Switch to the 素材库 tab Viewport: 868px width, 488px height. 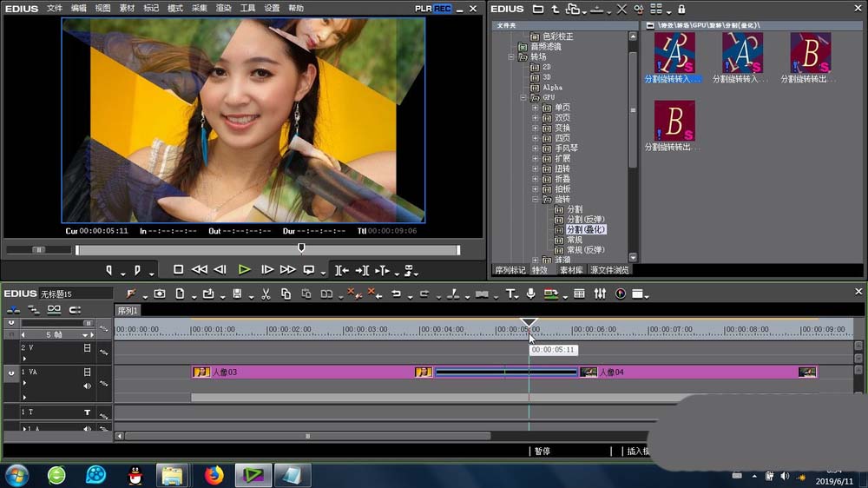click(571, 270)
